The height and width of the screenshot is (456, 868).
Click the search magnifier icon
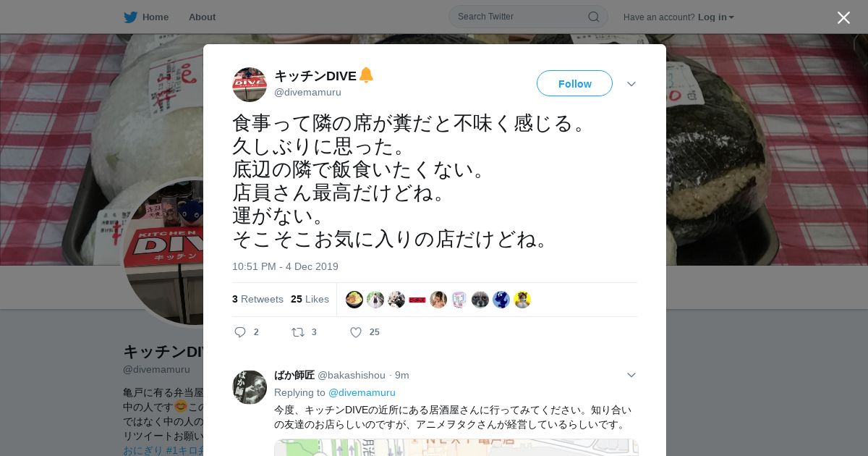click(x=593, y=17)
